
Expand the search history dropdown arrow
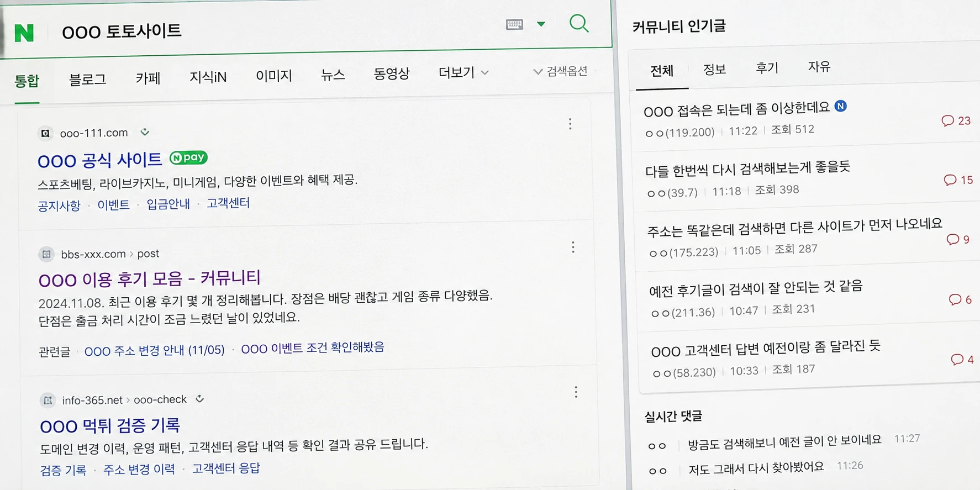point(541,24)
